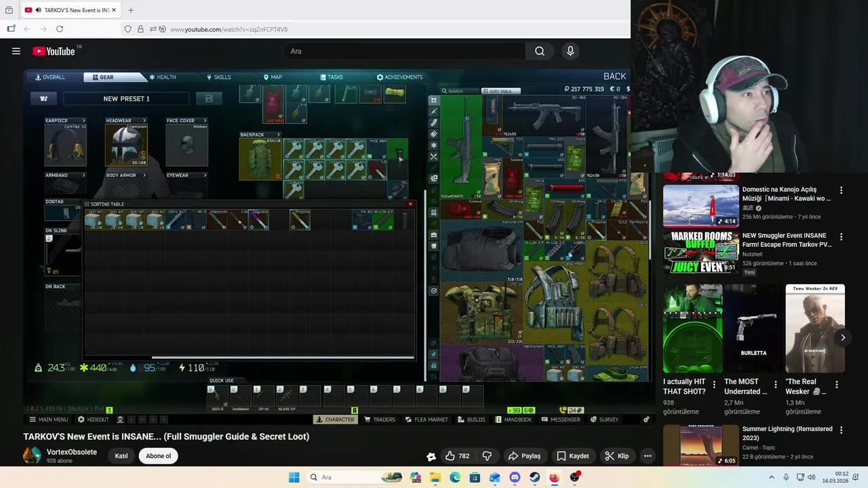
Task: Save the video with Kaydet
Action: pos(573,456)
